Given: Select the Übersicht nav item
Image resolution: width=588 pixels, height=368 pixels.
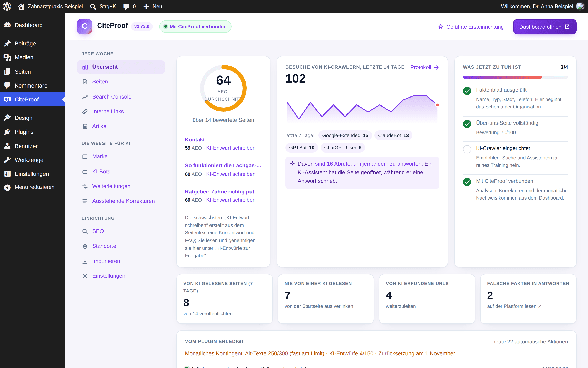Looking at the screenshot, I should [121, 67].
